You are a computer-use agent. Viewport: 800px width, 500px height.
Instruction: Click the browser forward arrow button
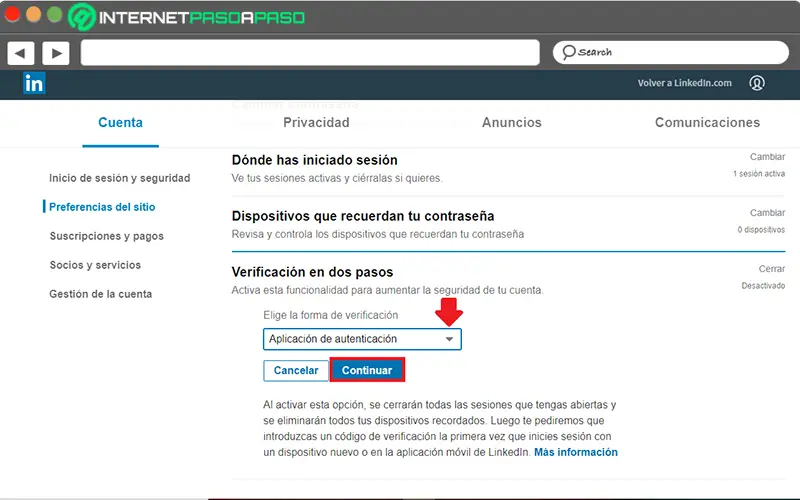[56, 53]
